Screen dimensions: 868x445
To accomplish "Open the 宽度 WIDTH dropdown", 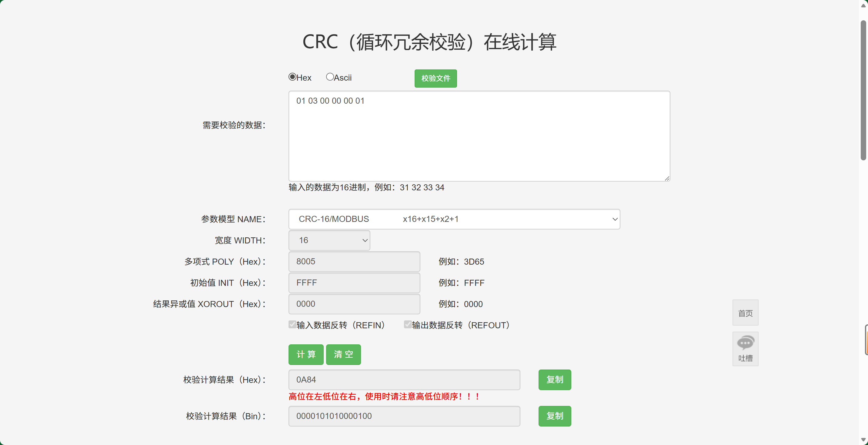I will pyautogui.click(x=329, y=240).
